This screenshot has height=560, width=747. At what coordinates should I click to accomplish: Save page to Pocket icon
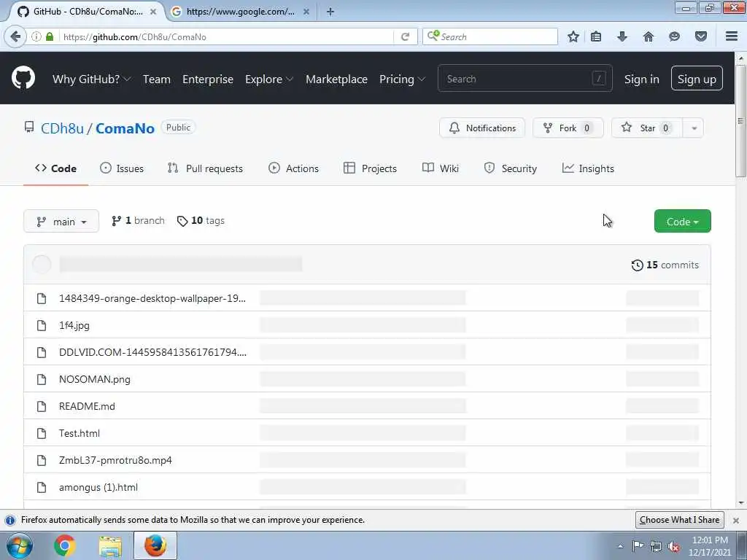pyautogui.click(x=701, y=36)
